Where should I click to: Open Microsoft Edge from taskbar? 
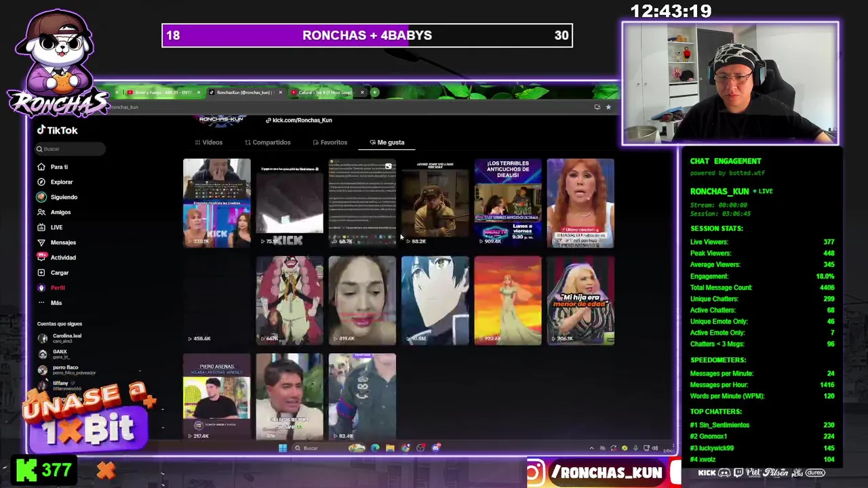click(x=375, y=448)
